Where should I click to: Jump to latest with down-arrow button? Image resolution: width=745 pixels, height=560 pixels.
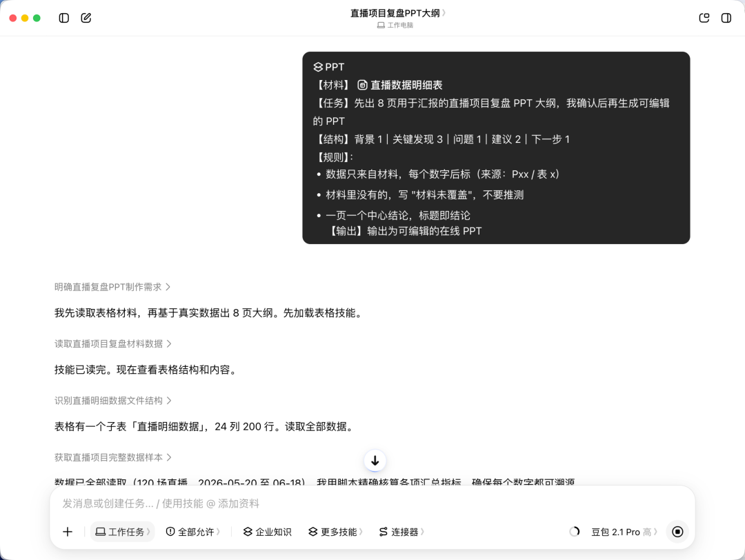[375, 460]
